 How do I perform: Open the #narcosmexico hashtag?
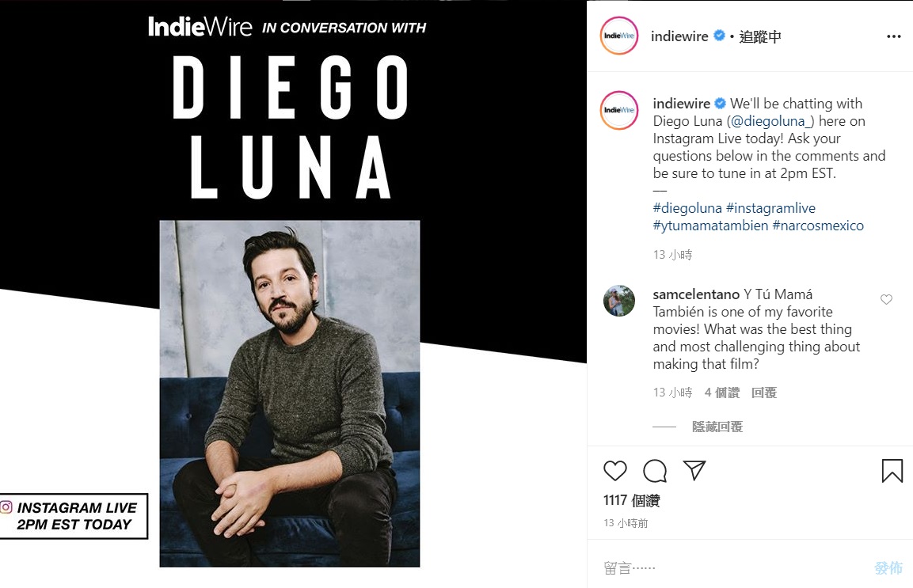(x=818, y=226)
